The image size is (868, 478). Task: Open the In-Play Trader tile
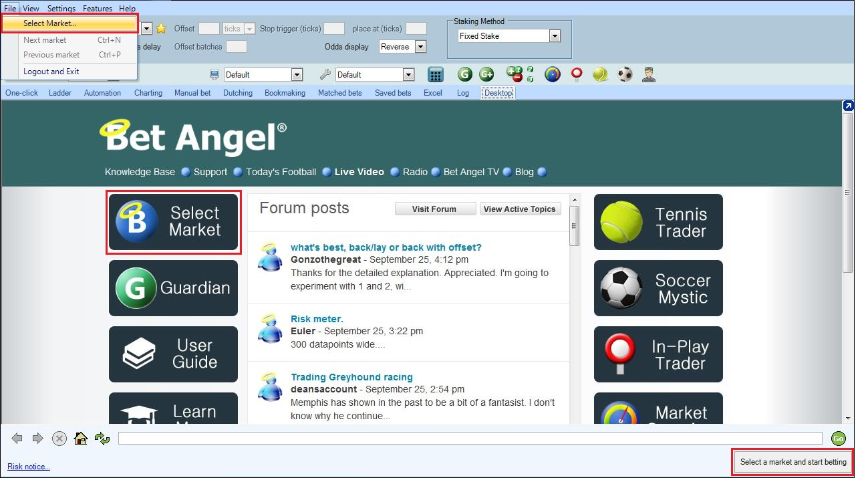pos(658,354)
